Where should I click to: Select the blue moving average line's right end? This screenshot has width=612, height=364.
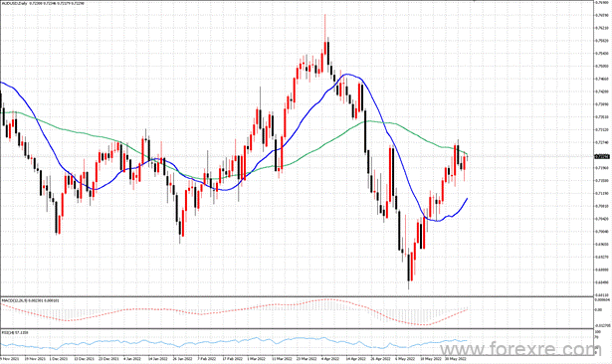[467, 199]
